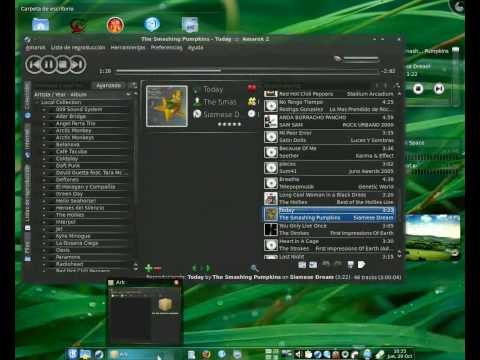Image resolution: width=480 pixels, height=360 pixels.
Task: Select the You Only Live Once track
Action: coord(329,230)
